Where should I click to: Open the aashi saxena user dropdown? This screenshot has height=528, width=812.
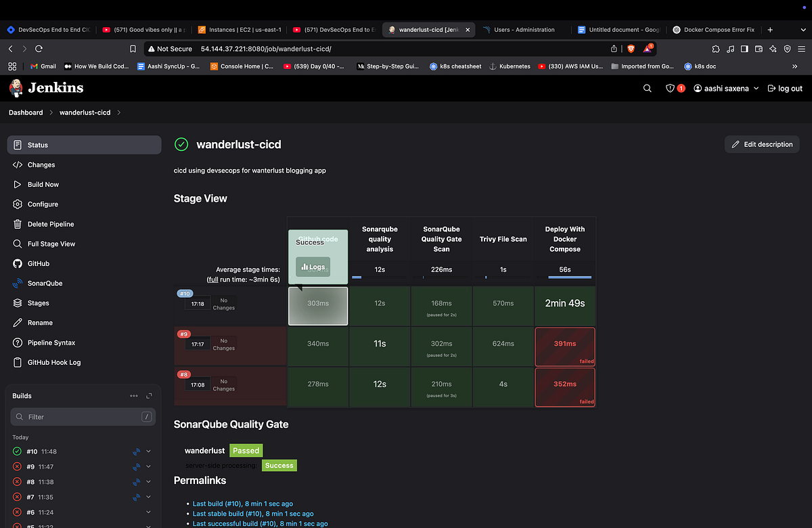click(725, 88)
